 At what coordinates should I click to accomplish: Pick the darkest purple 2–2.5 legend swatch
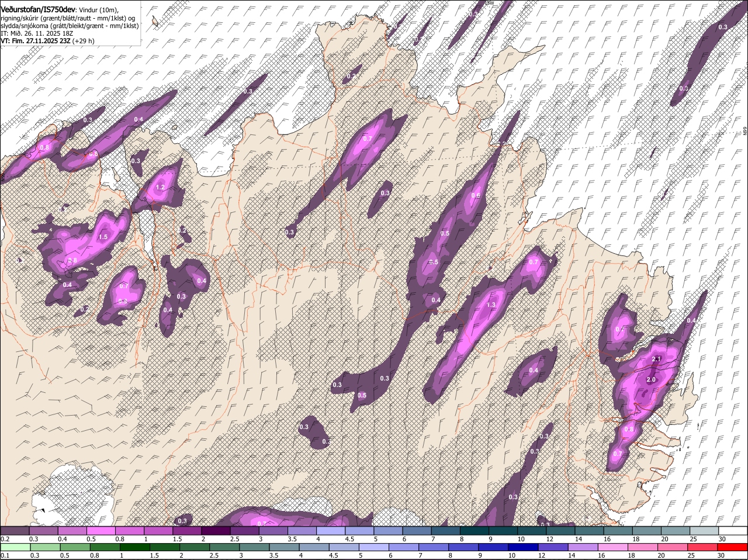tap(216, 530)
